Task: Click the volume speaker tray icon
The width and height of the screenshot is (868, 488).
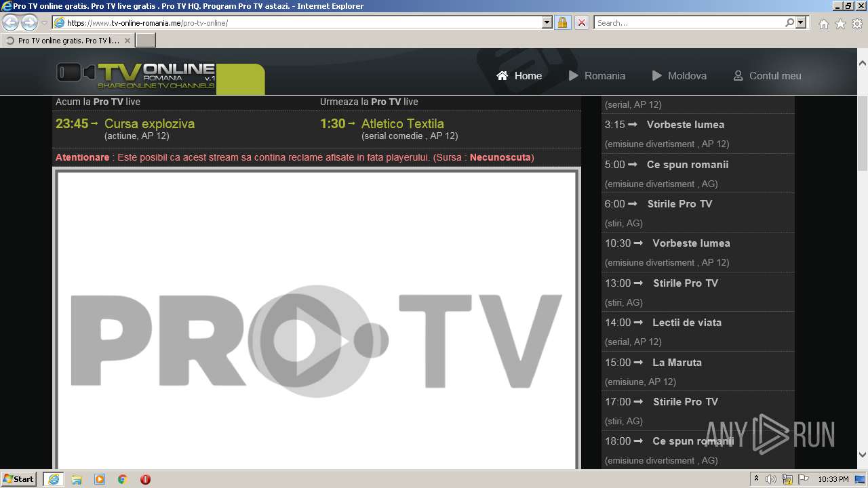Action: [771, 479]
